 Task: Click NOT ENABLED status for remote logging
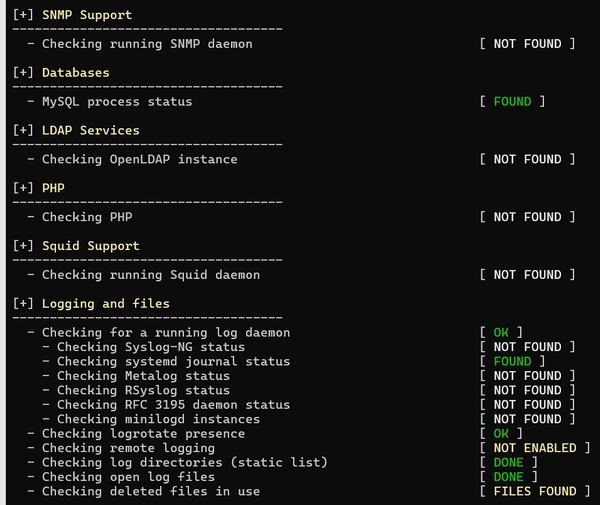(534, 448)
